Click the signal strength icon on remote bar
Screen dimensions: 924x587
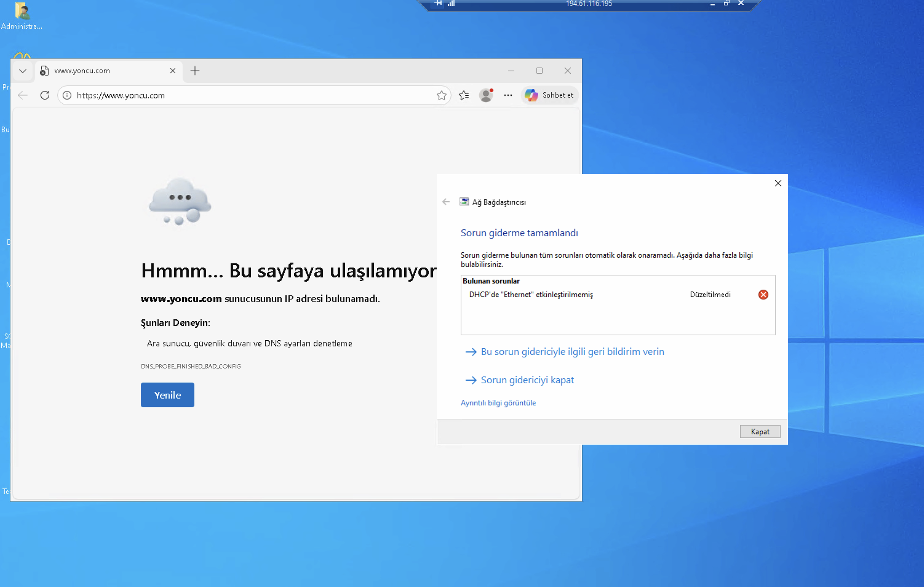click(x=451, y=3)
